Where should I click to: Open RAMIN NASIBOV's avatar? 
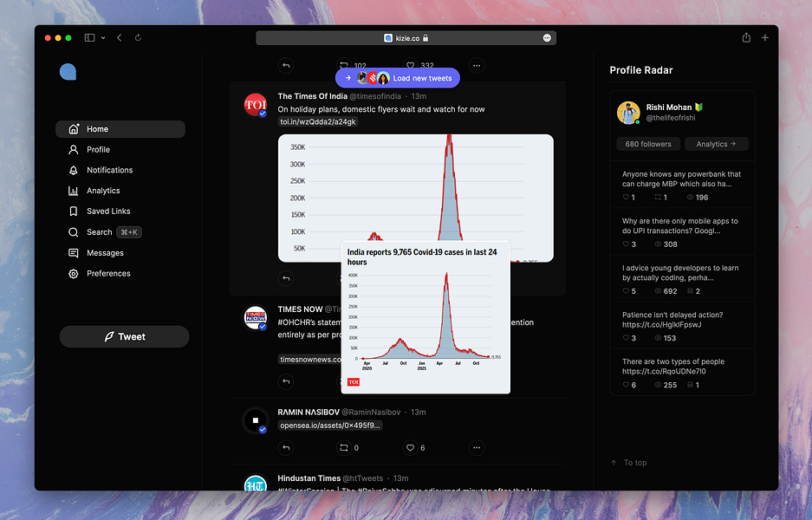[256, 420]
